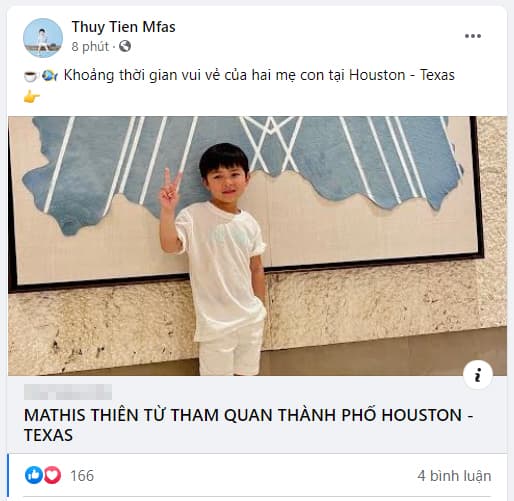View the 166 reactions count

pos(82,476)
